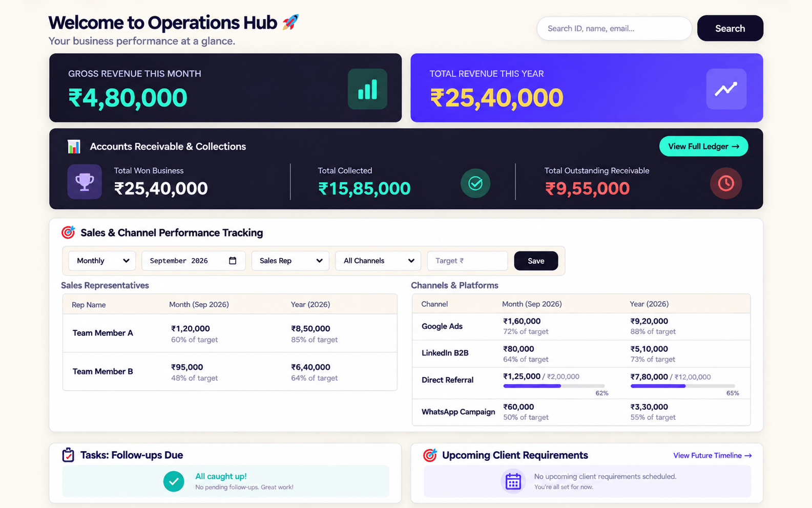Click the green checkmark icon for Total Collected

tap(475, 183)
